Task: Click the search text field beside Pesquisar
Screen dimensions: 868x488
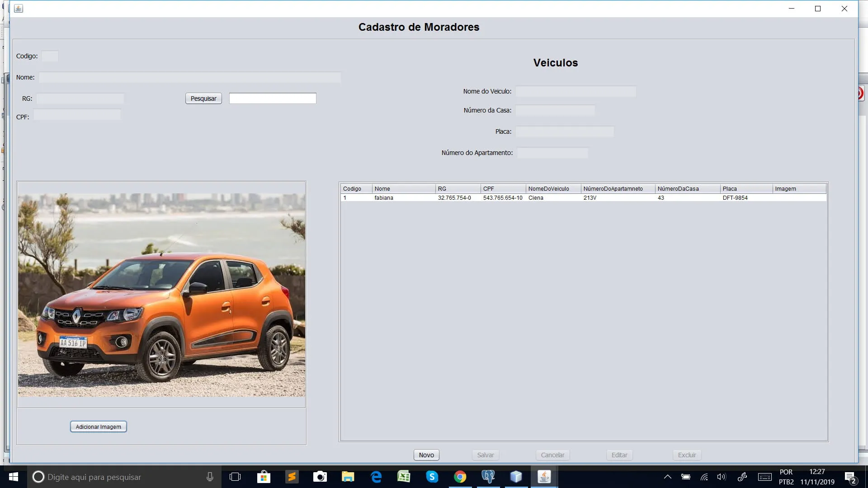Action: [273, 99]
